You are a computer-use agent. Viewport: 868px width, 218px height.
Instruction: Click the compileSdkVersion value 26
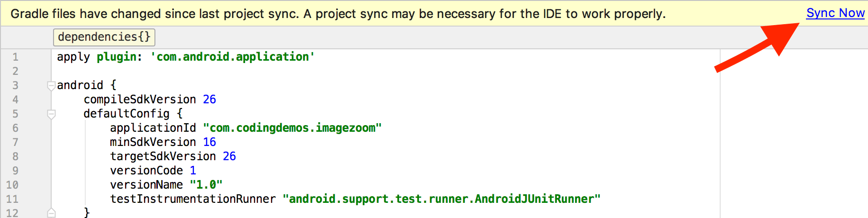(x=209, y=100)
